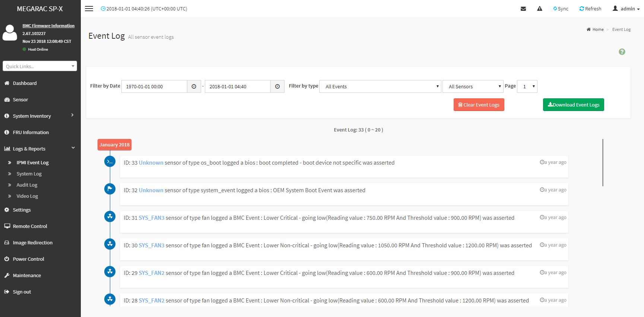Click the Logs & Reports chart icon
The image size is (644, 317).
pos(7,149)
